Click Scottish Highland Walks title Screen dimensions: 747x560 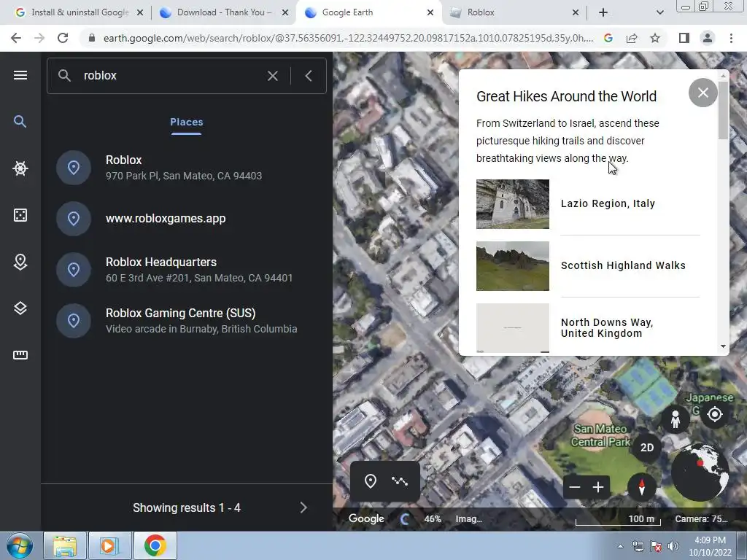coord(623,265)
